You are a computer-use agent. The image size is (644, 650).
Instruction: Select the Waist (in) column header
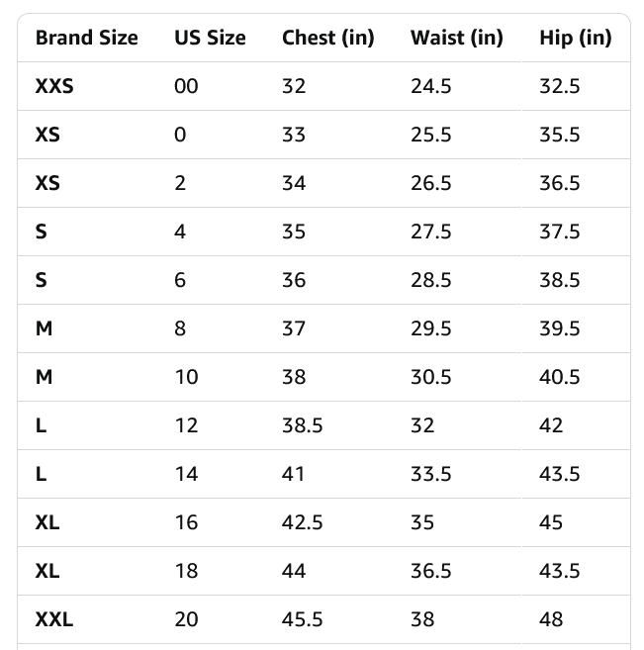(x=456, y=39)
